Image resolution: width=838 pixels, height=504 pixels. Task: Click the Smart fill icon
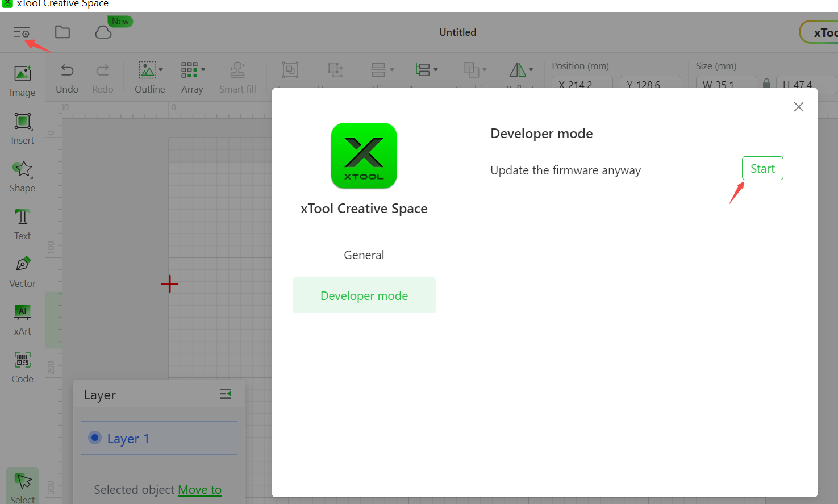(237, 70)
